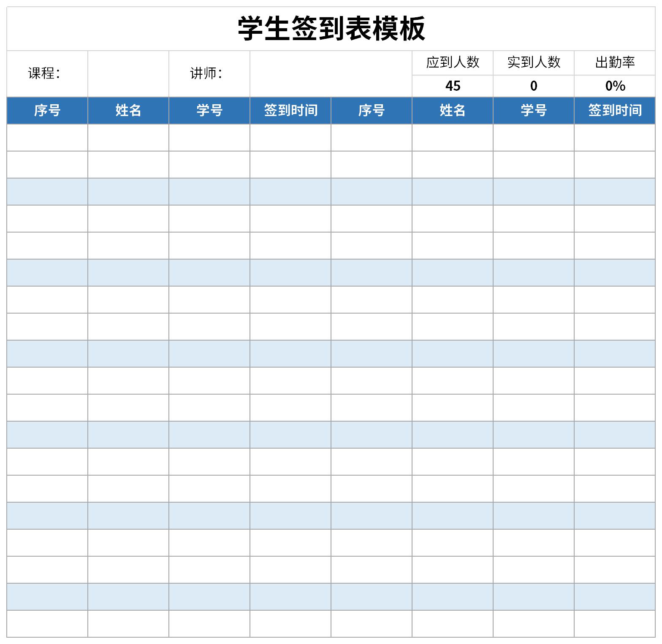The image size is (662, 644).
Task: Click the right-hand 序号 column header
Action: 371,111
